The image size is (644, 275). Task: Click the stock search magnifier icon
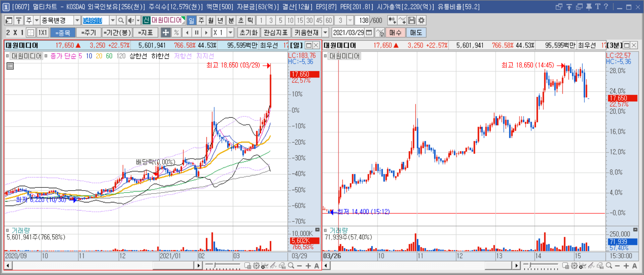tap(121, 20)
